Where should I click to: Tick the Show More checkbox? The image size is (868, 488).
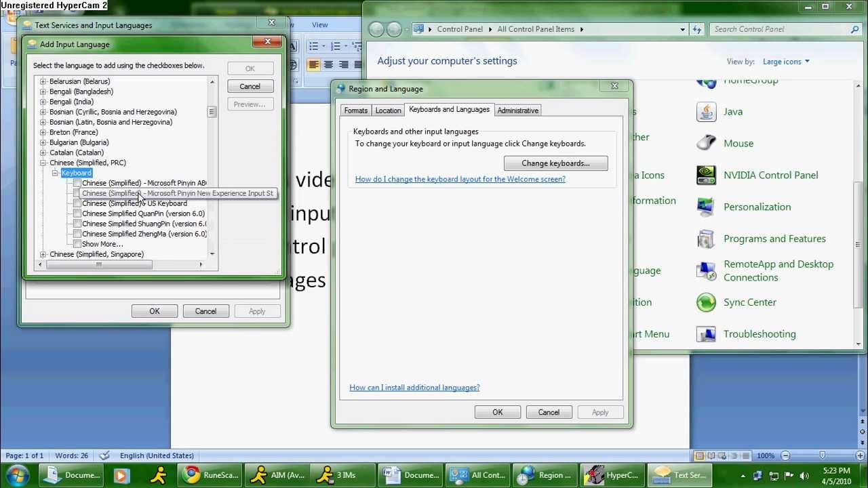tap(77, 244)
